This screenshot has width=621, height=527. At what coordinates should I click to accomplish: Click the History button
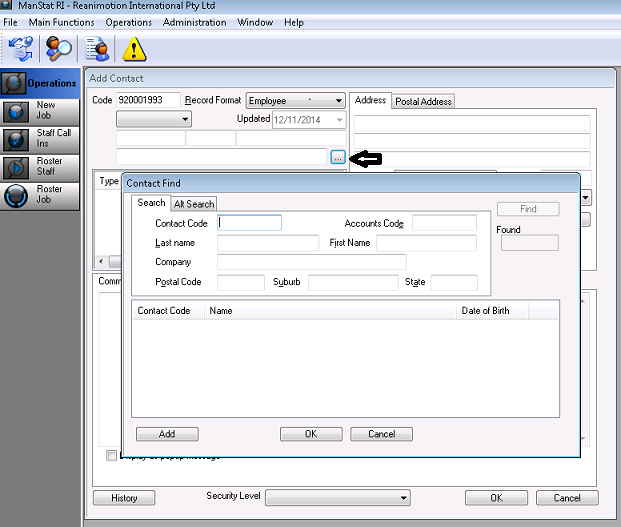(x=124, y=498)
